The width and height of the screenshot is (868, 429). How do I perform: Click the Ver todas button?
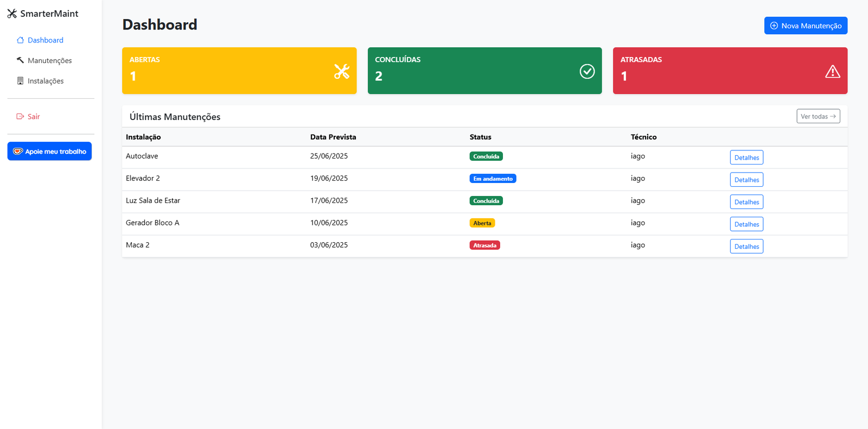818,116
